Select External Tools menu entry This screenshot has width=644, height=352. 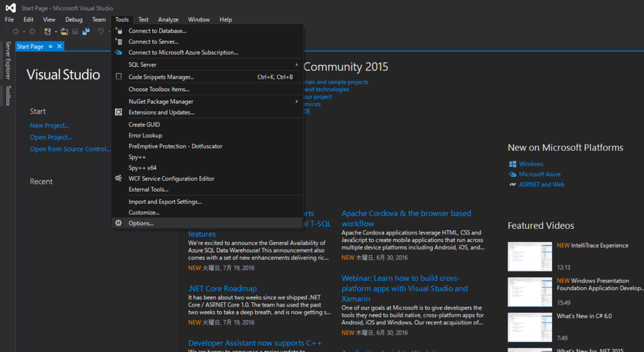click(208, 190)
